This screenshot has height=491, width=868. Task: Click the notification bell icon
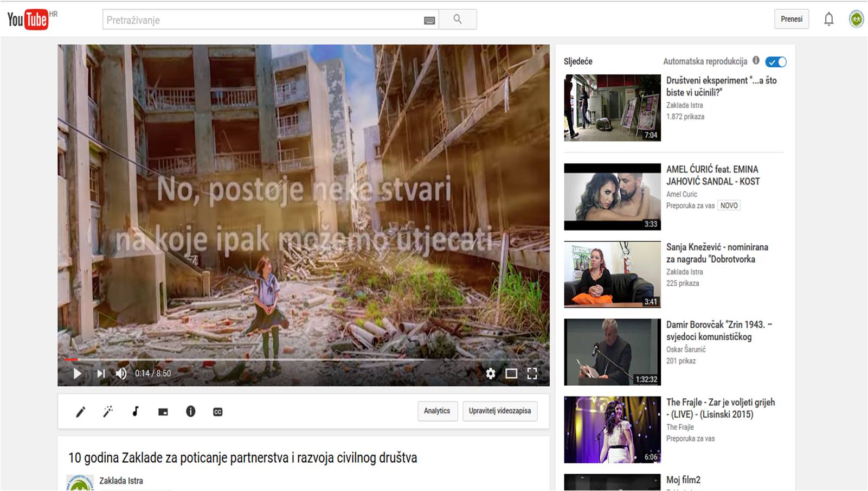click(x=828, y=19)
